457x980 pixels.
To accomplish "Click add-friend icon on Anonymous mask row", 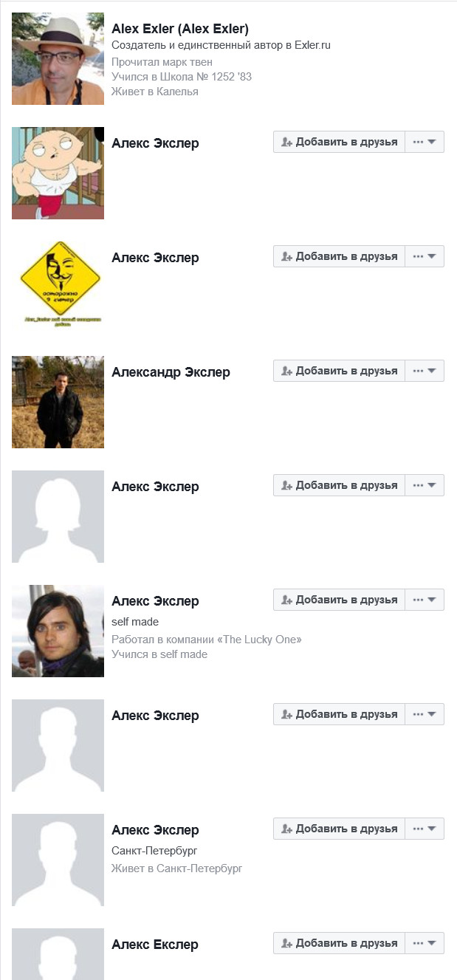I will coord(287,257).
